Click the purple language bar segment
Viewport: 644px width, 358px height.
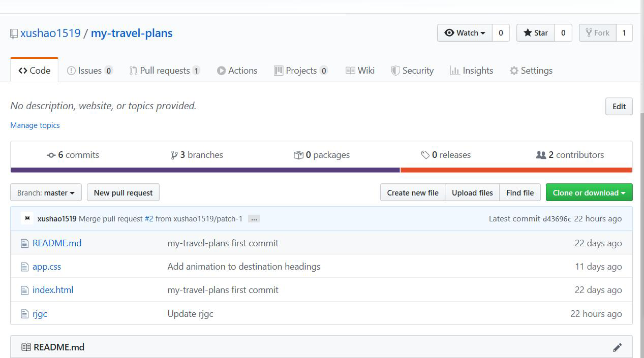click(205, 170)
